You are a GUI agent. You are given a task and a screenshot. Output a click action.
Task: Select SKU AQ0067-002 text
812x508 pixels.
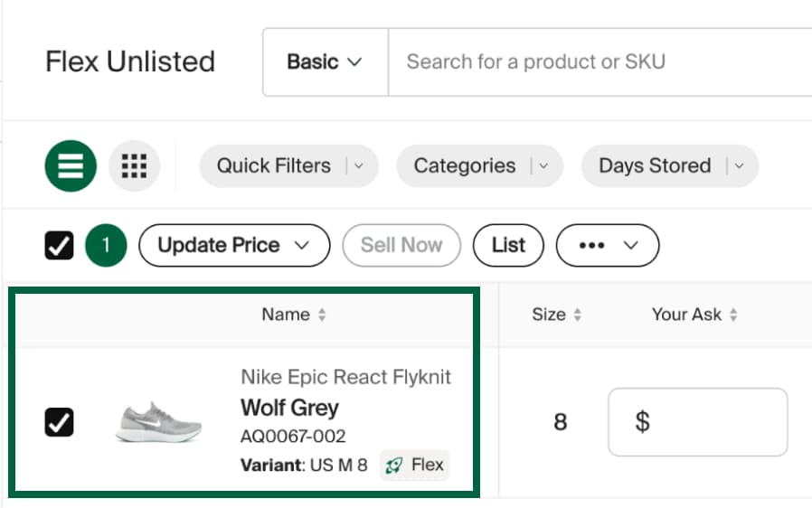293,437
